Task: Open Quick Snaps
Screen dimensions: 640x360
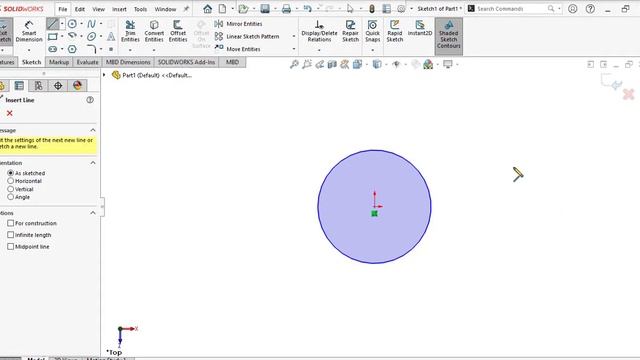Action: pyautogui.click(x=372, y=31)
